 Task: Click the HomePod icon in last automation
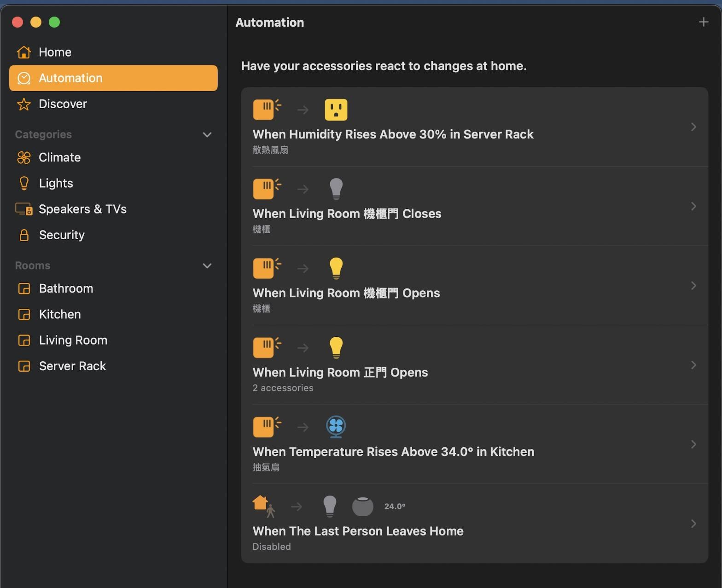click(362, 506)
